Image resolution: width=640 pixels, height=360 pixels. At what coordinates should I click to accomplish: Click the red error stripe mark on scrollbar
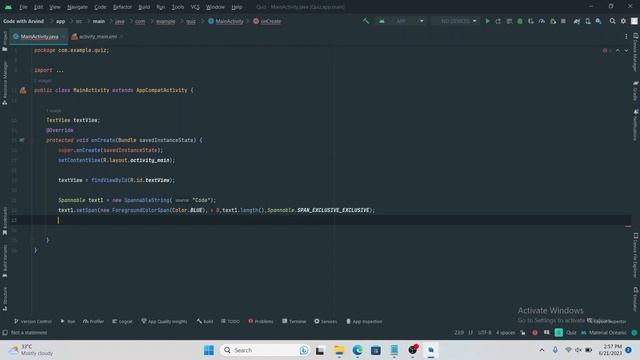628,226
